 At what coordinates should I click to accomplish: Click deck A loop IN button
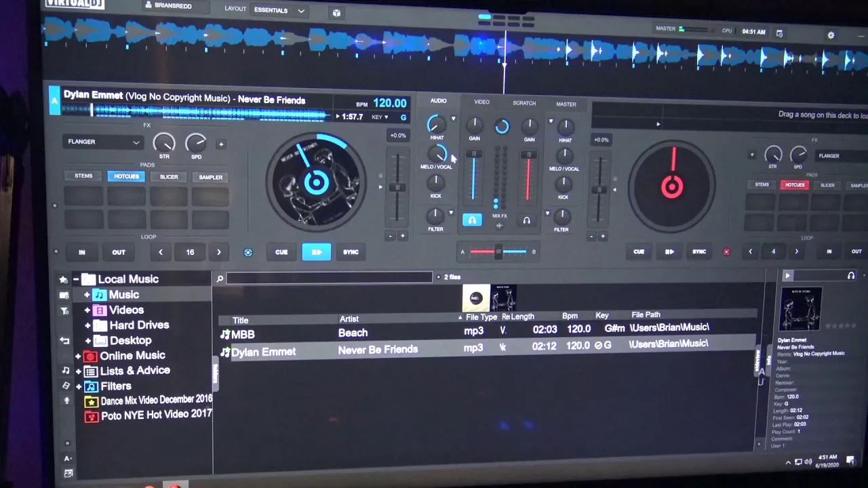[x=82, y=252]
